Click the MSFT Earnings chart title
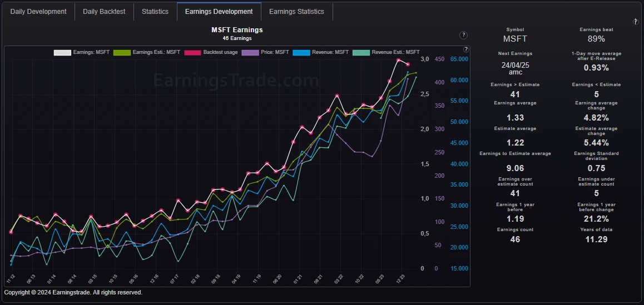This screenshot has width=644, height=305. 237,30
